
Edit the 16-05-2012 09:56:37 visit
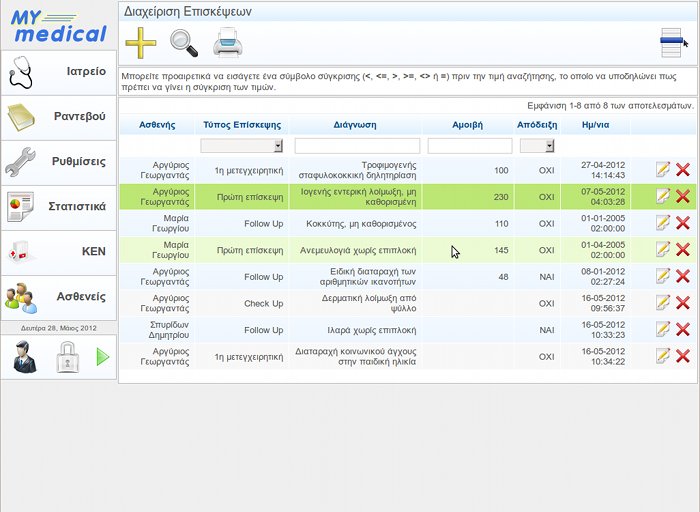pyautogui.click(x=663, y=303)
